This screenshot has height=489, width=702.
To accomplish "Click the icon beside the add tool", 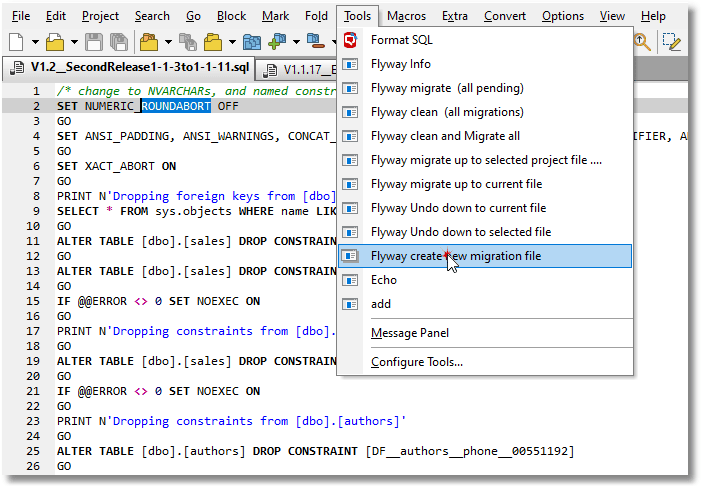I will pos(350,305).
